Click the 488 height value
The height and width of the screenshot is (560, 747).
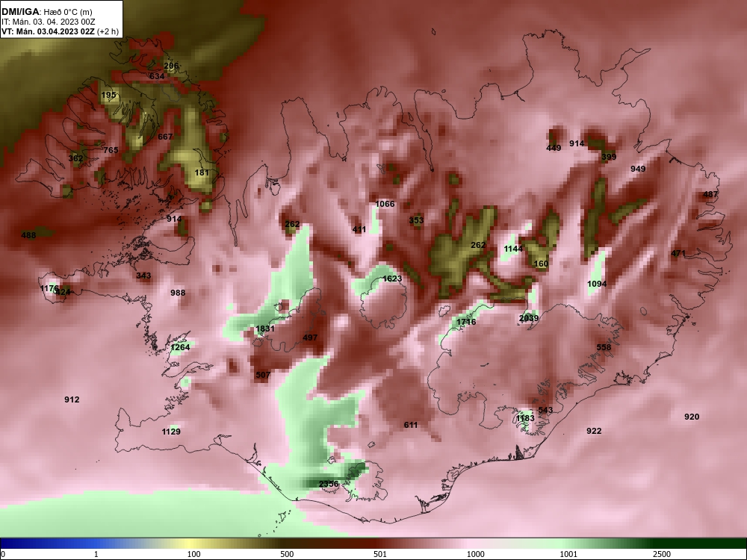(28, 235)
